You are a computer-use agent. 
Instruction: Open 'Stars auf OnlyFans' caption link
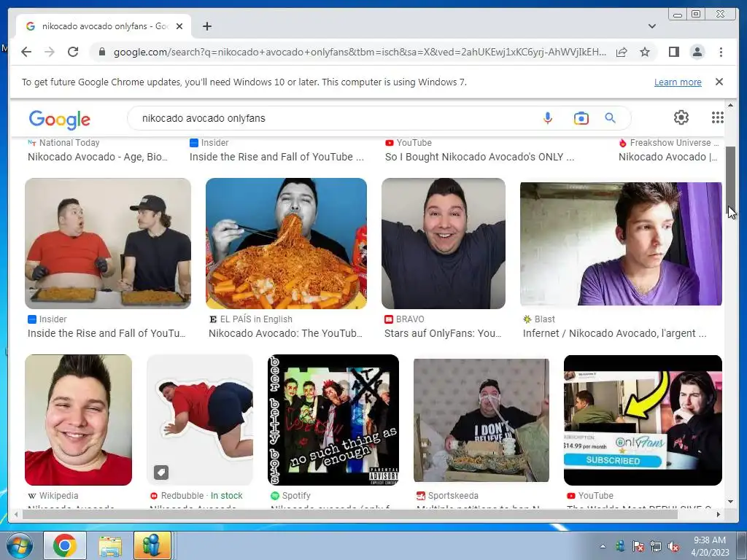pyautogui.click(x=443, y=333)
